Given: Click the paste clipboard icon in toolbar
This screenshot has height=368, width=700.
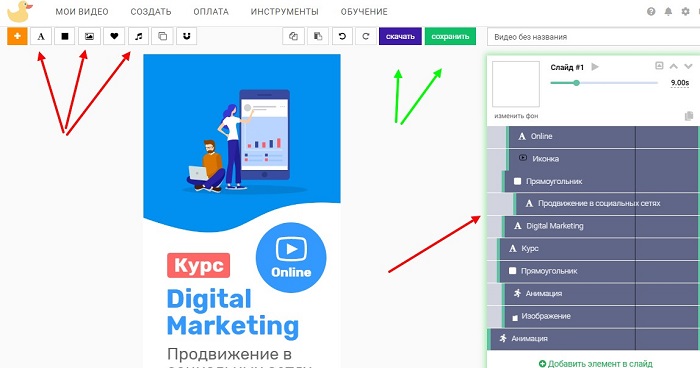Looking at the screenshot, I should pos(318,36).
